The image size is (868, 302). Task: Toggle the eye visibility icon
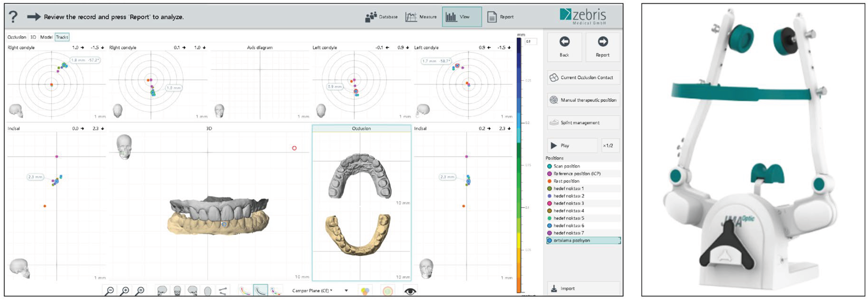pos(410,291)
